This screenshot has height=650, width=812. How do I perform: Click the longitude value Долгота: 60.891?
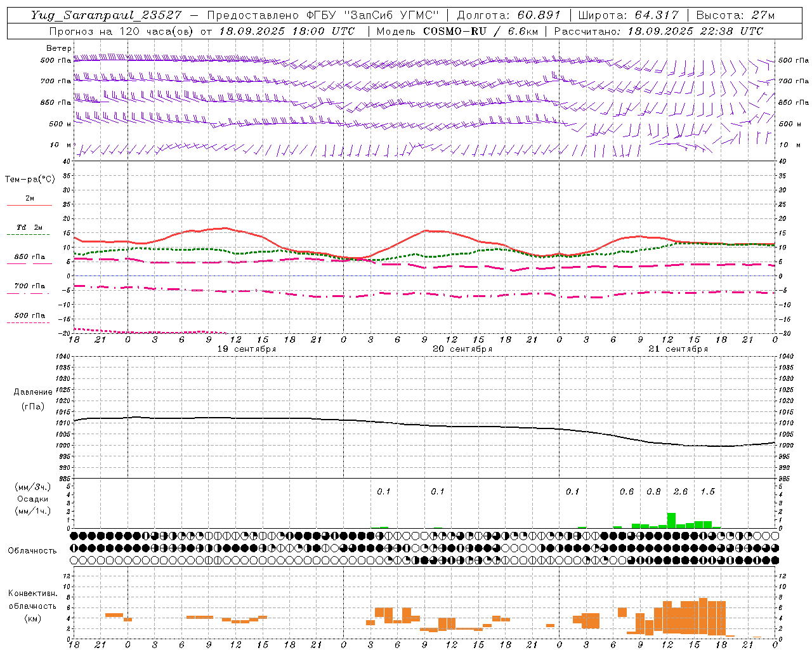[509, 15]
